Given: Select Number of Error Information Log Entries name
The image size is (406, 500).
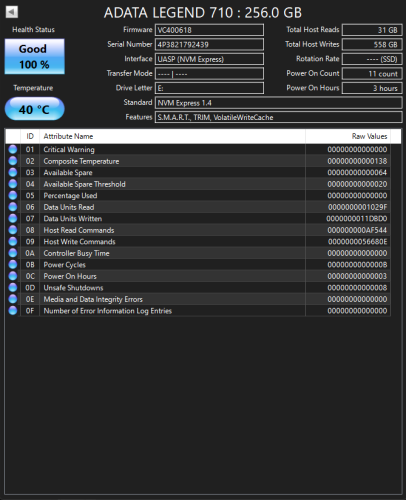Looking at the screenshot, I should point(108,311).
